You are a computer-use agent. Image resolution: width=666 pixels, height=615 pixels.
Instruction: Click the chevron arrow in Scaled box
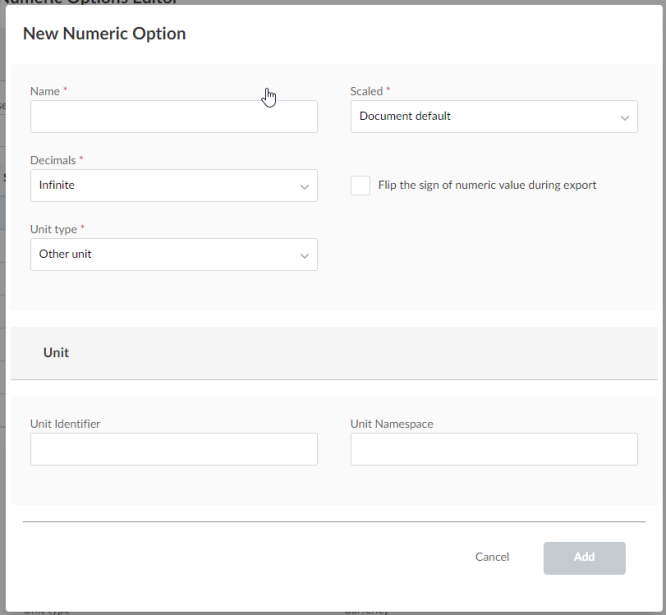tap(624, 118)
